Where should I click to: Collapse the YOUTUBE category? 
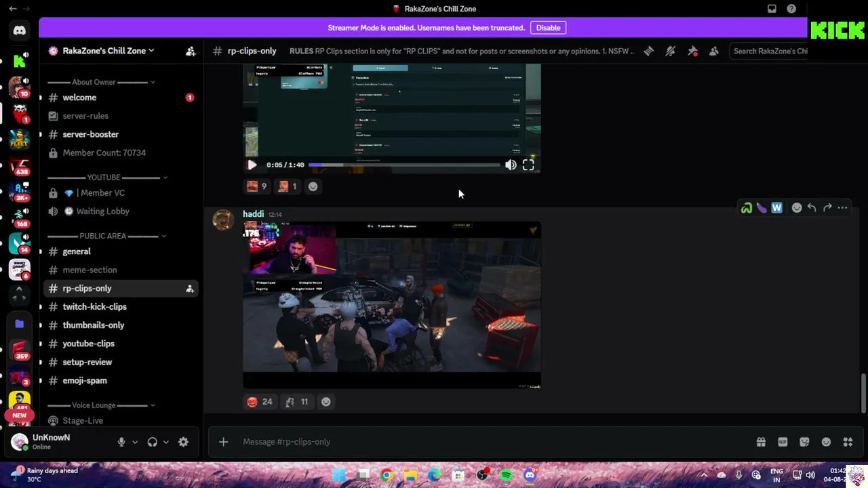coord(107,178)
